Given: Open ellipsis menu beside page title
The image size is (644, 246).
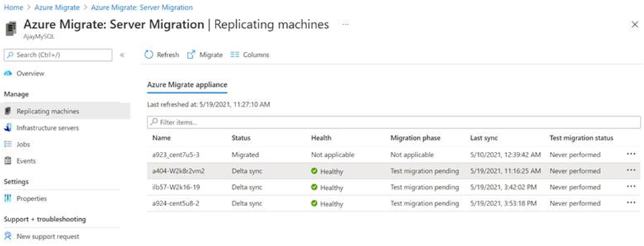Looking at the screenshot, I should (x=346, y=25).
